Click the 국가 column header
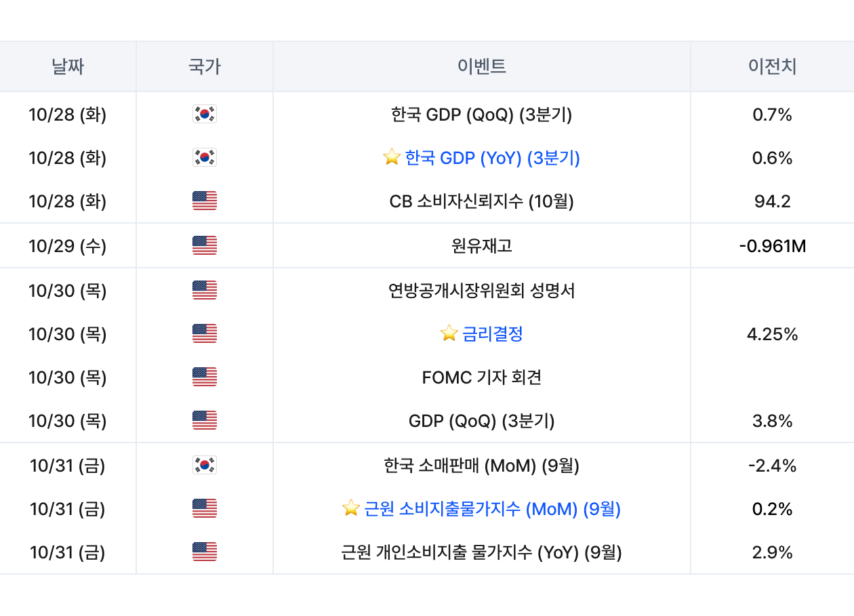The image size is (854, 616). click(x=204, y=66)
